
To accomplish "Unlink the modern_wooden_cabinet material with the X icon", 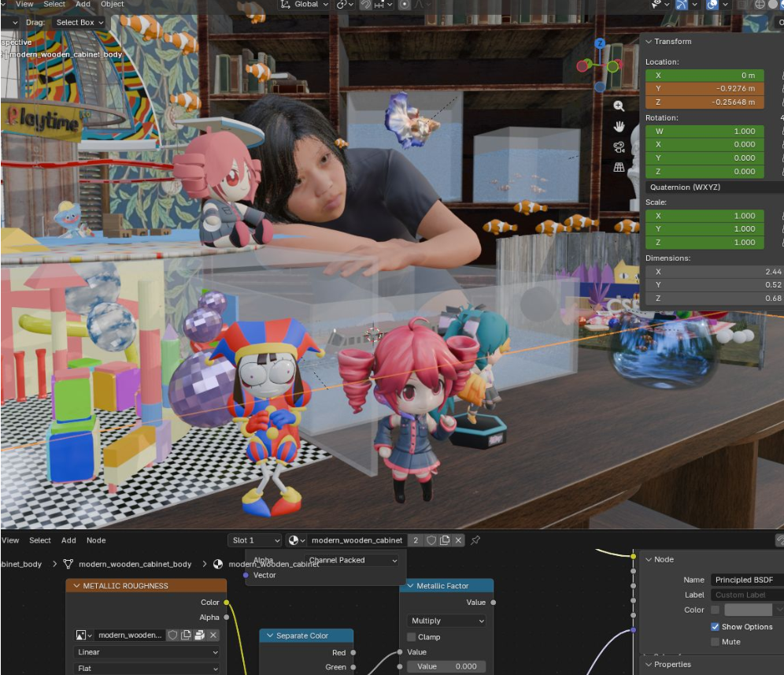I will tap(458, 540).
